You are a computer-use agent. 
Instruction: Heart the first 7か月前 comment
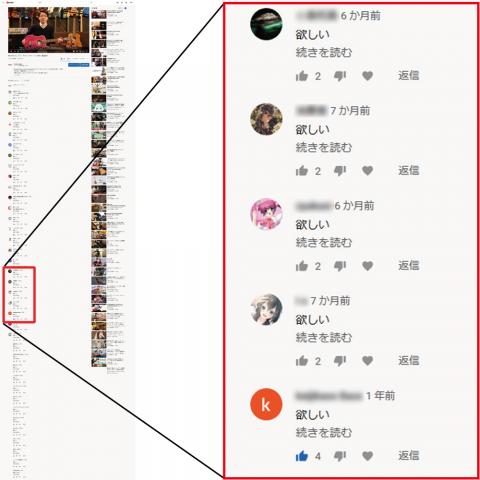click(x=367, y=171)
